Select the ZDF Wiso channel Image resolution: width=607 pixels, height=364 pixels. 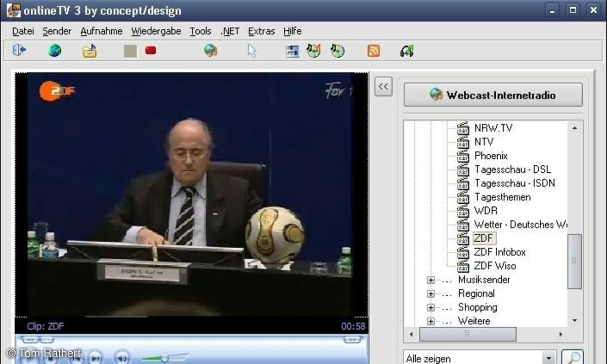click(495, 265)
